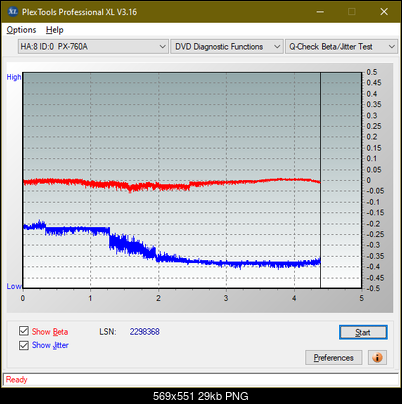Click the Start button

point(363,332)
